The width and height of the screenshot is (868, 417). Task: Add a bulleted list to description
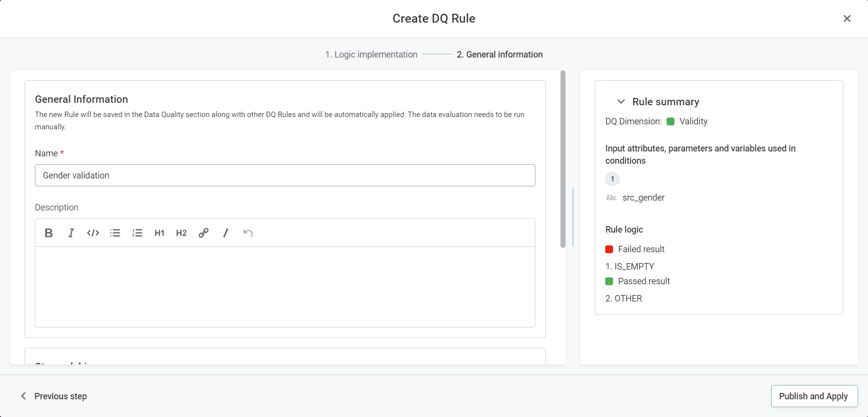coord(115,233)
